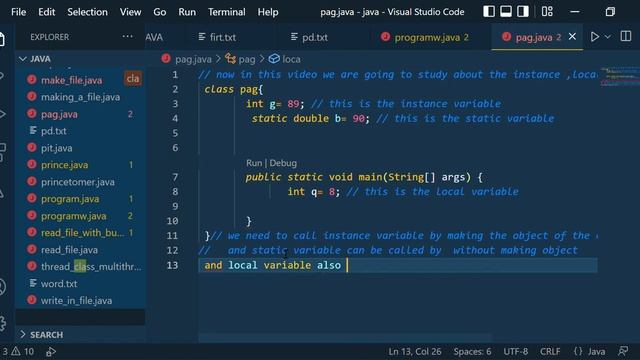
Task: Open the Edit menu
Action: point(47,12)
